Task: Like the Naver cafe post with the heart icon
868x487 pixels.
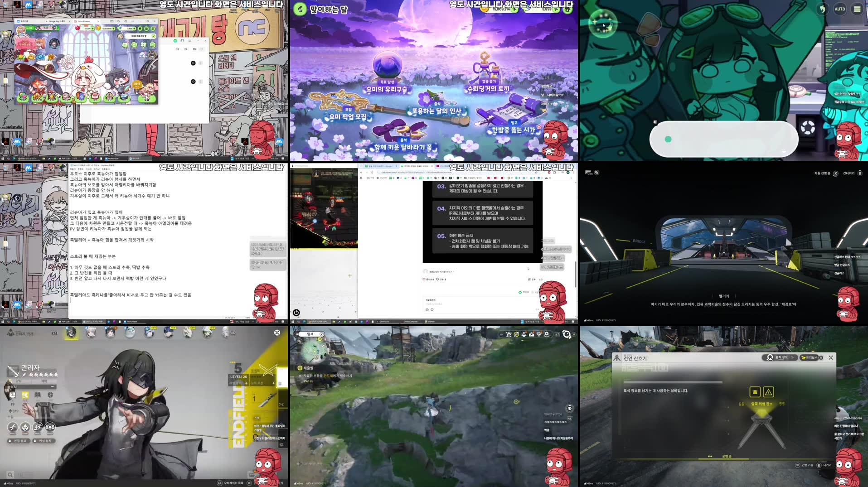Action: [x=424, y=280]
